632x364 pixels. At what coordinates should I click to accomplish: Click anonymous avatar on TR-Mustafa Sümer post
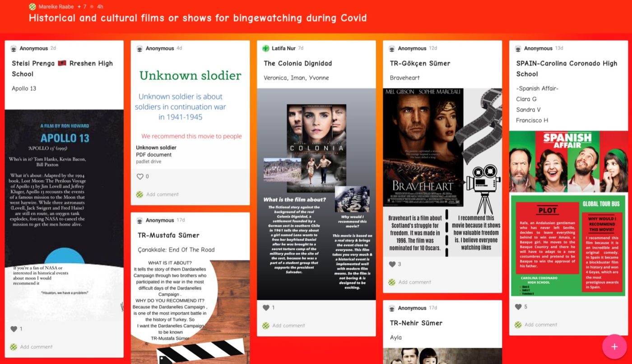[x=139, y=221]
